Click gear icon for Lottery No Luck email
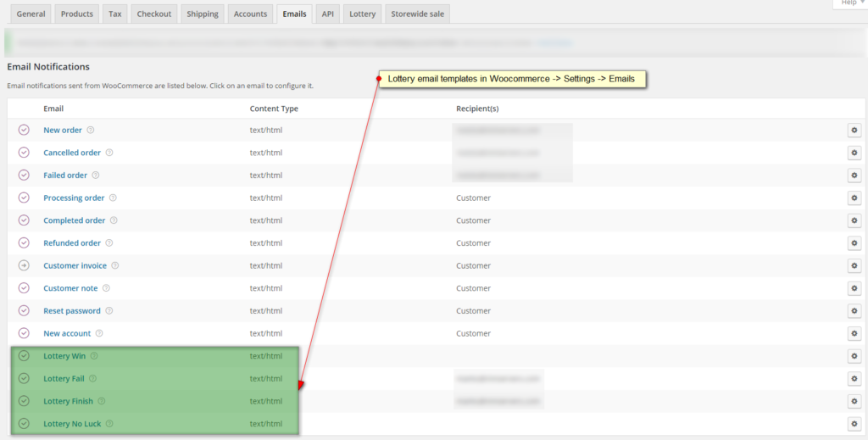The height and width of the screenshot is (440, 868). pyautogui.click(x=854, y=424)
